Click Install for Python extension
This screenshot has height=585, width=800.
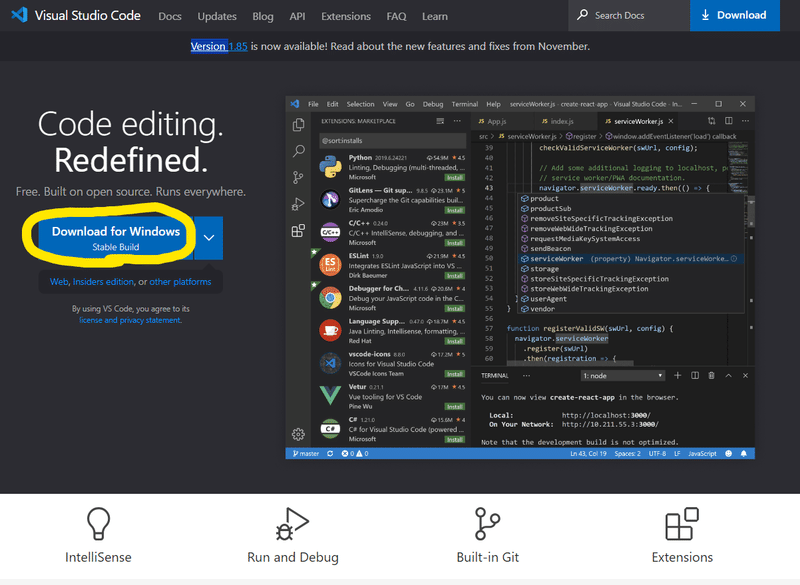click(454, 177)
